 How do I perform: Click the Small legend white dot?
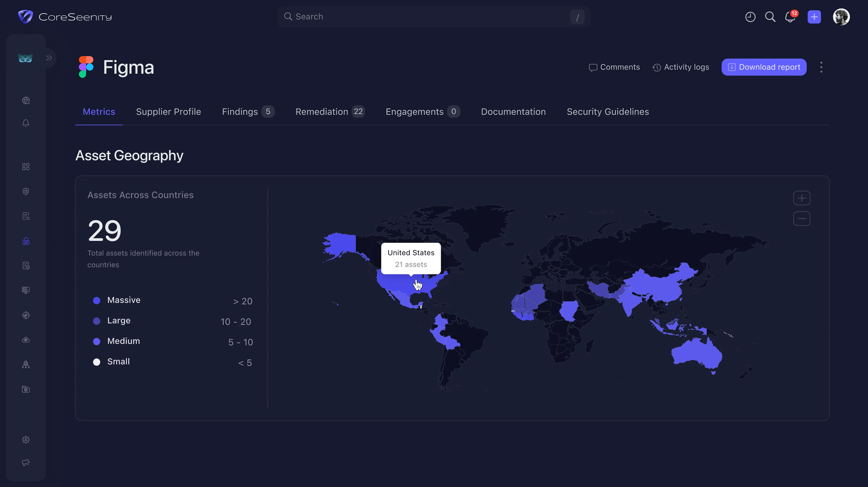tap(97, 362)
